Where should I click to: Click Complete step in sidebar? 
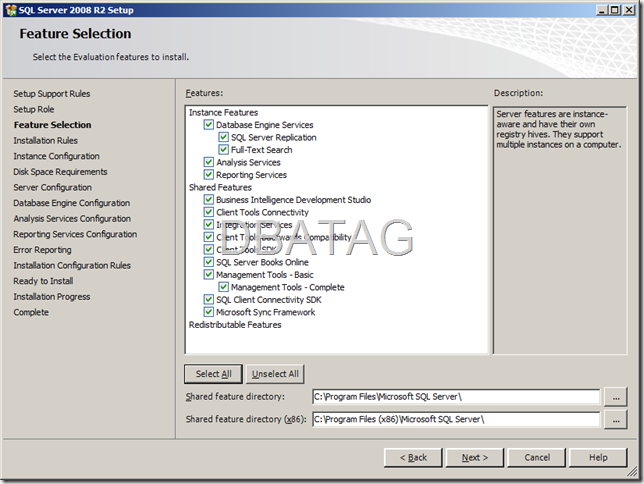click(x=31, y=312)
